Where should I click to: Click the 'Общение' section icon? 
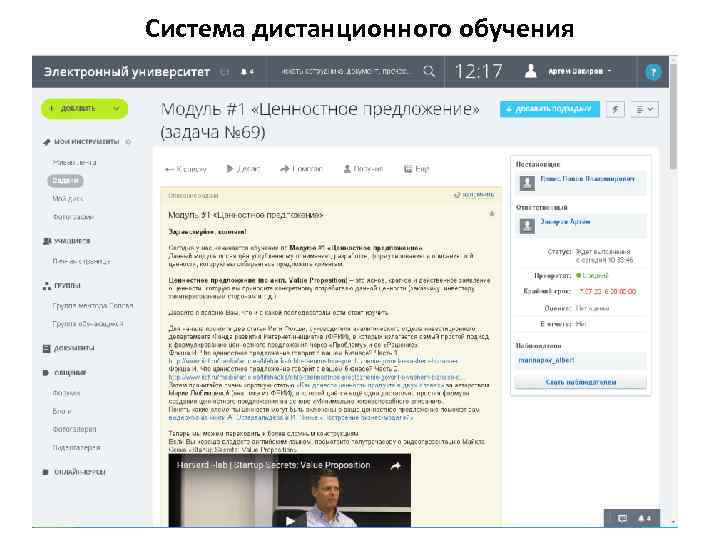[x=45, y=372]
